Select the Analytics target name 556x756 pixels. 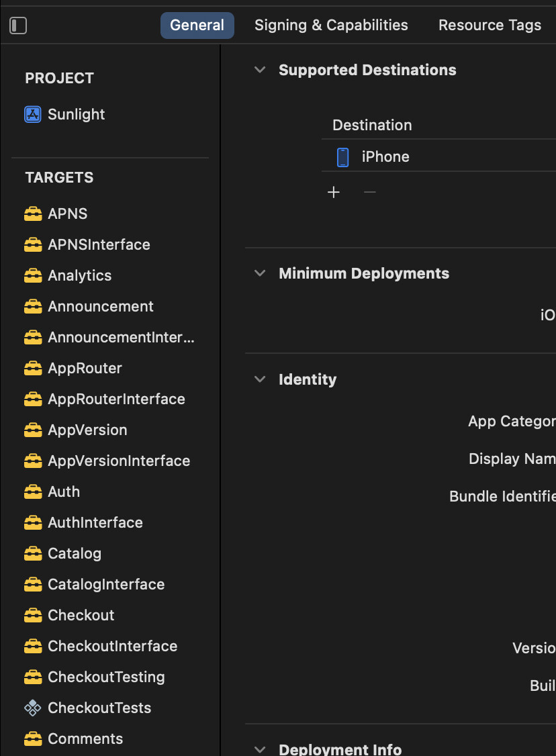79,276
